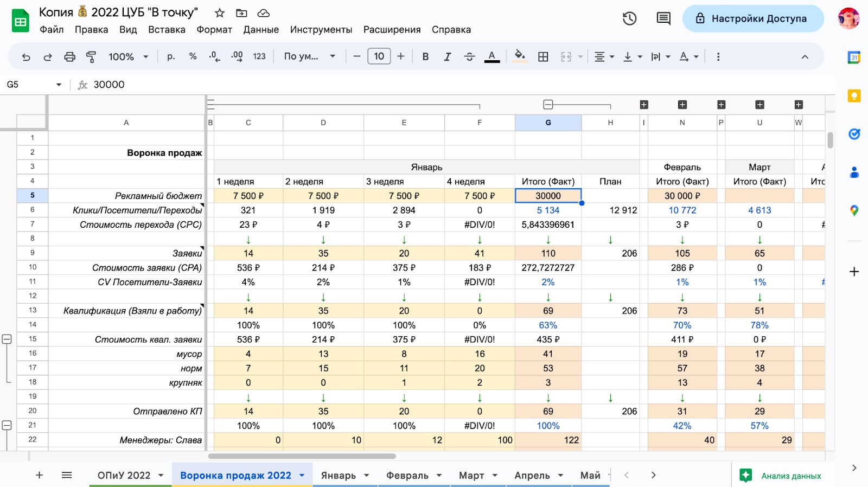
Task: Select the paint format roller tool
Action: click(x=91, y=56)
